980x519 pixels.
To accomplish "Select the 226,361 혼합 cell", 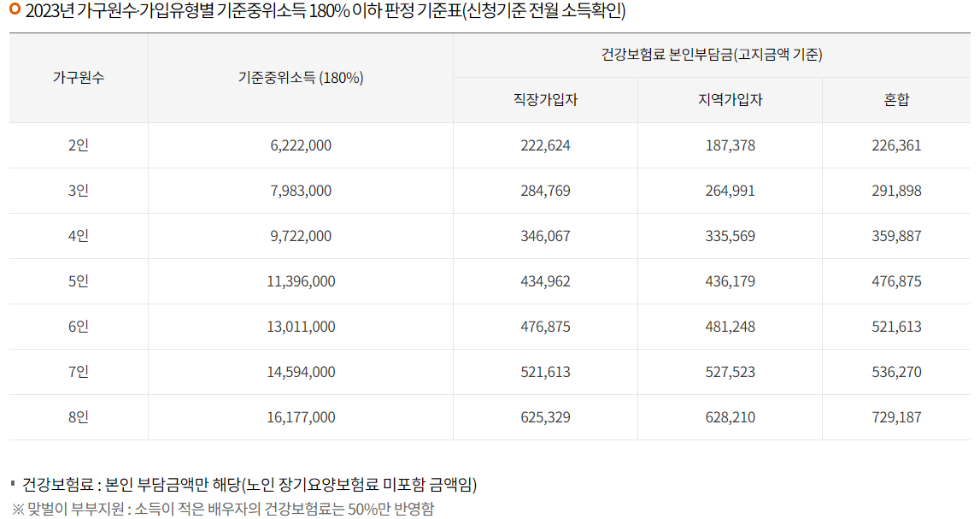I will [x=896, y=145].
